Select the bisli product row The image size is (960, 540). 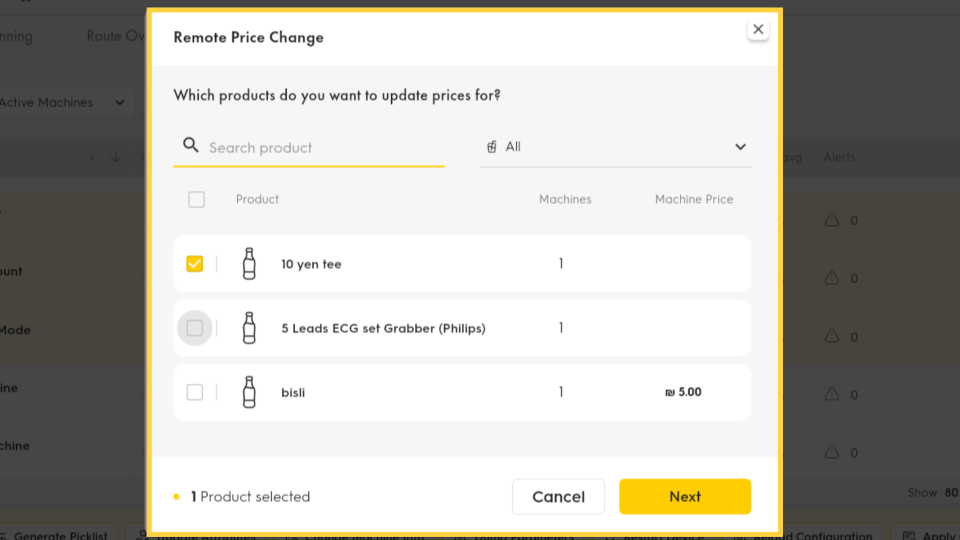coord(462,392)
